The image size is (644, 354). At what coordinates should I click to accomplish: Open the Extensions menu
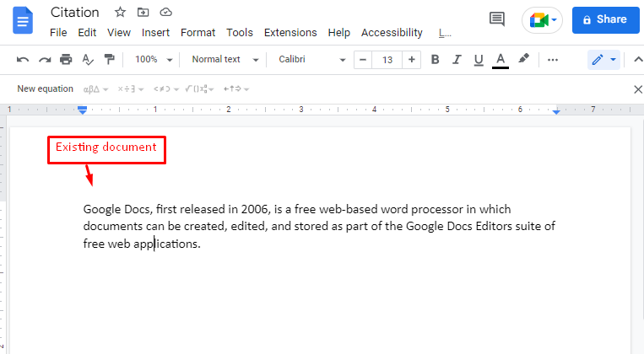point(290,32)
